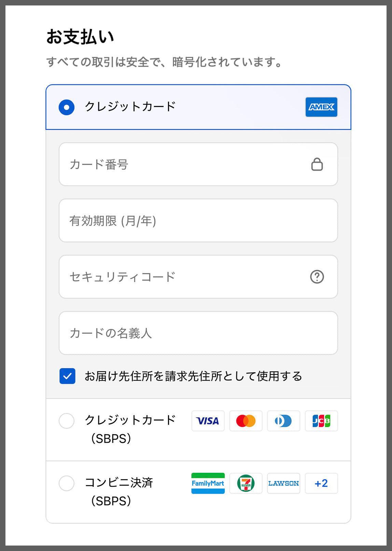
Task: Select コンビニ決済 (SBPS) payment option
Action: coord(67,483)
